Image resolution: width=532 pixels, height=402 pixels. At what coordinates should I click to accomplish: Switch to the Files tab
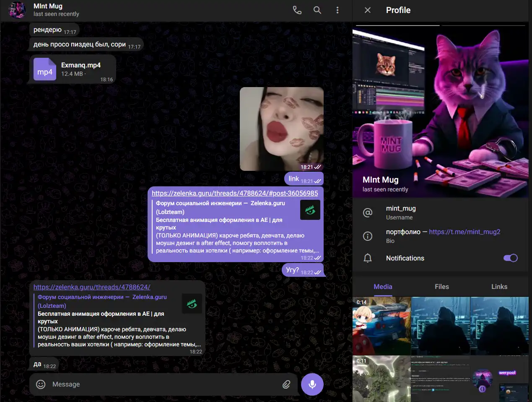(x=441, y=287)
